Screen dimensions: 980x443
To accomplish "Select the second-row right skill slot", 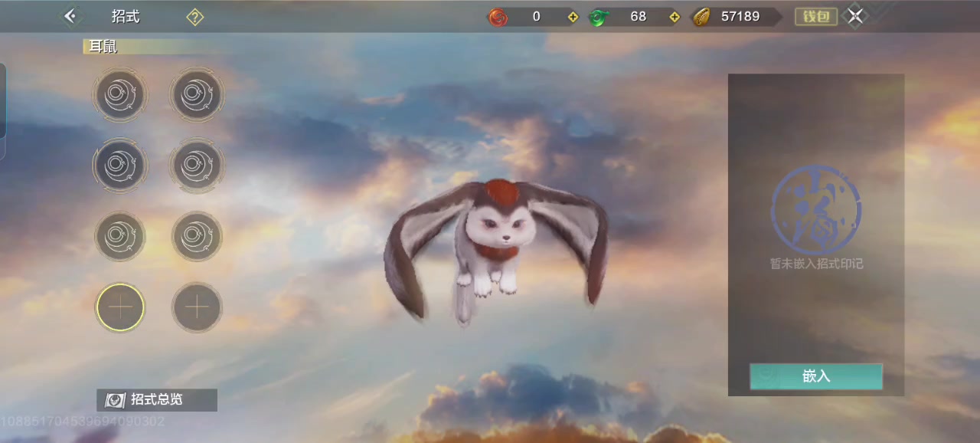I will coord(197,166).
